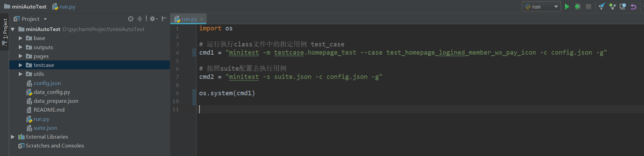Click Scroll from Source target icon
Image resolution: width=644 pixels, height=156 pixels.
[x=131, y=19]
